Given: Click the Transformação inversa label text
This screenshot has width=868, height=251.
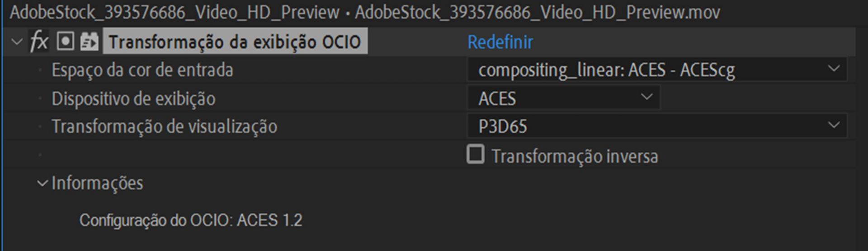Looking at the screenshot, I should click(575, 157).
